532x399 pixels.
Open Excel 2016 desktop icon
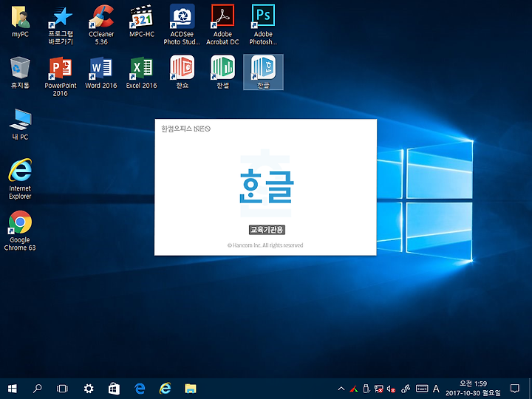142,72
